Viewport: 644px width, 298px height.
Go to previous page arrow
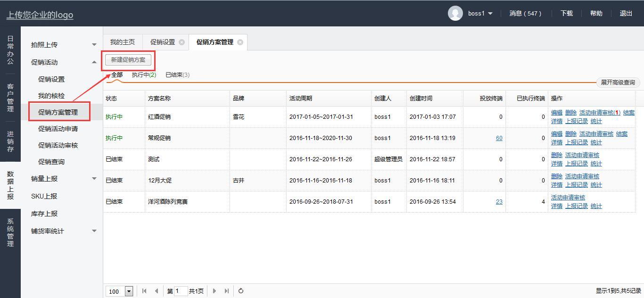point(157,291)
